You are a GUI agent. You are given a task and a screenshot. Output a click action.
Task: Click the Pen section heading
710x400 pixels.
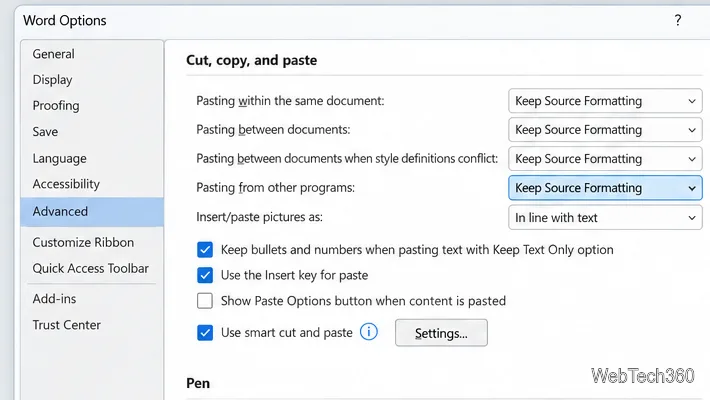[198, 383]
